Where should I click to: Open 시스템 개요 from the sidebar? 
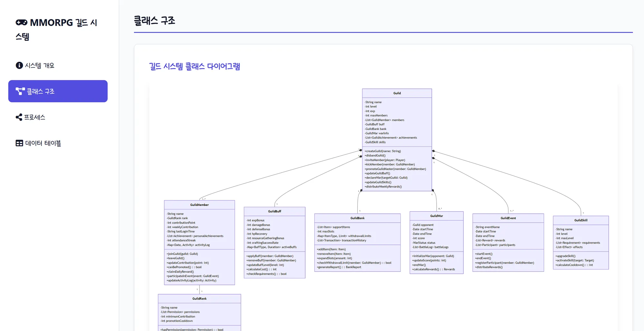point(40,65)
